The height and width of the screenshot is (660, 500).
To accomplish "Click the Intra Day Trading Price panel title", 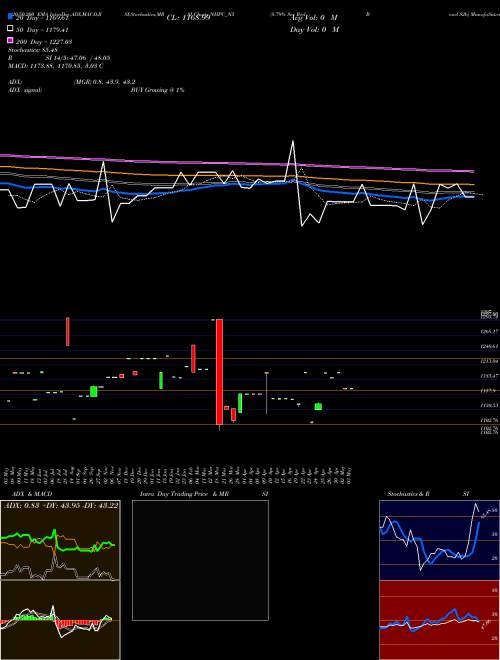I will click(x=204, y=494).
